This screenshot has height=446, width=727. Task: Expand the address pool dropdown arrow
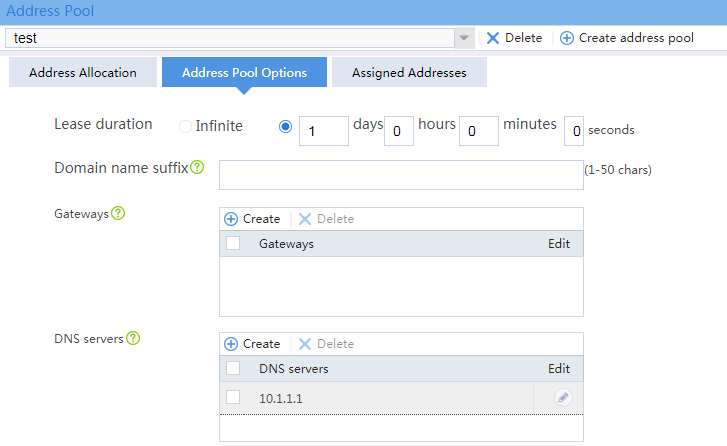(x=464, y=38)
